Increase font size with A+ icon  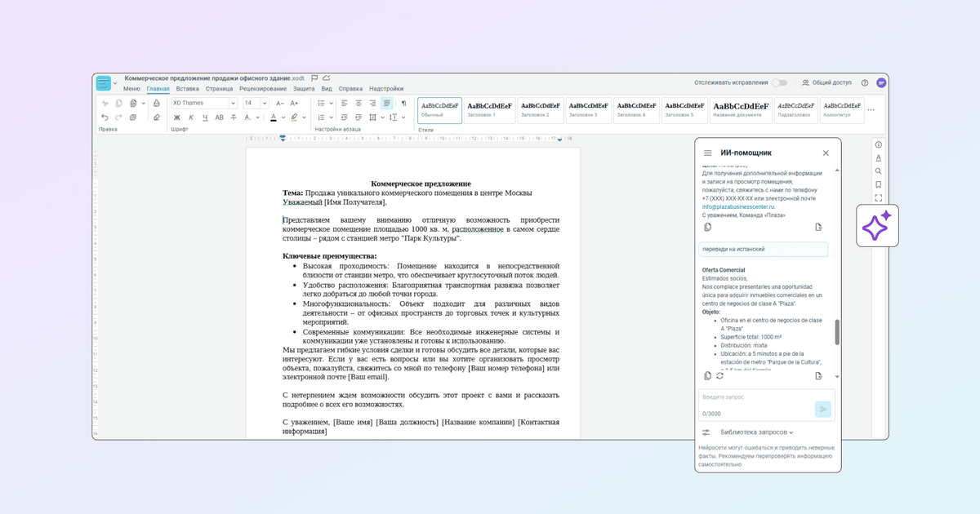[294, 104]
